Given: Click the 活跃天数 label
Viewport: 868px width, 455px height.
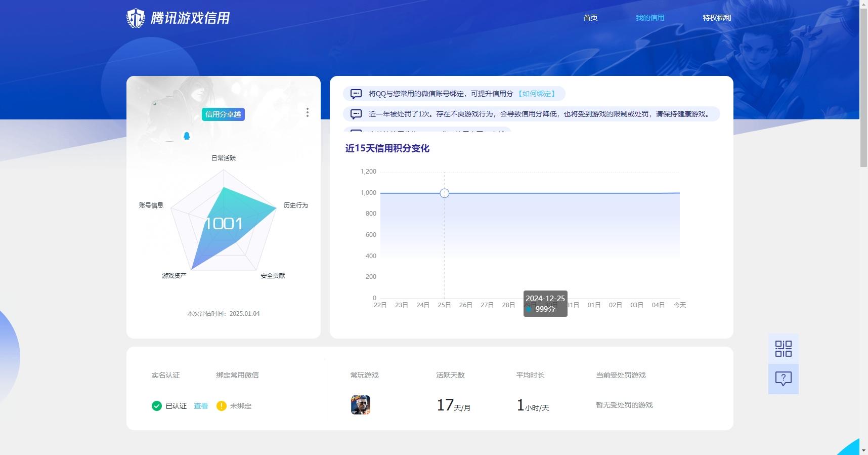Looking at the screenshot, I should pyautogui.click(x=450, y=375).
